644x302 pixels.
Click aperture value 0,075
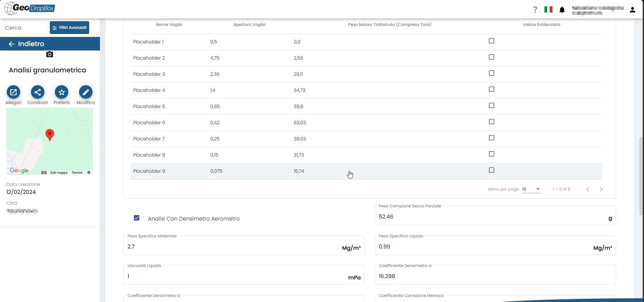(216, 171)
